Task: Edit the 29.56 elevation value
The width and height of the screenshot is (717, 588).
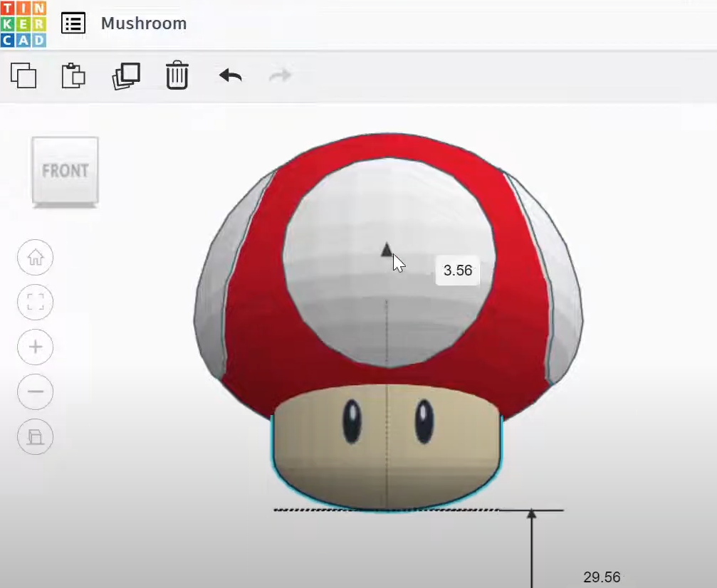Action: point(602,577)
